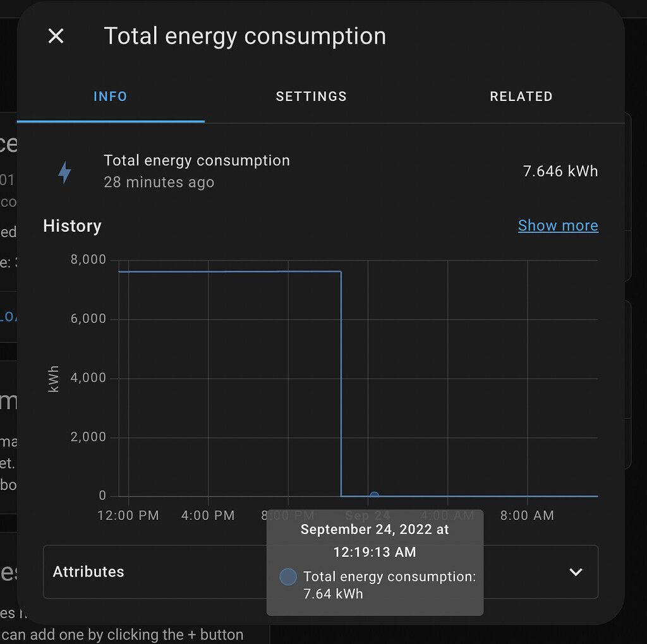Switch to the SETTINGS tab
Image resolution: width=647 pixels, height=644 pixels.
pyautogui.click(x=311, y=97)
